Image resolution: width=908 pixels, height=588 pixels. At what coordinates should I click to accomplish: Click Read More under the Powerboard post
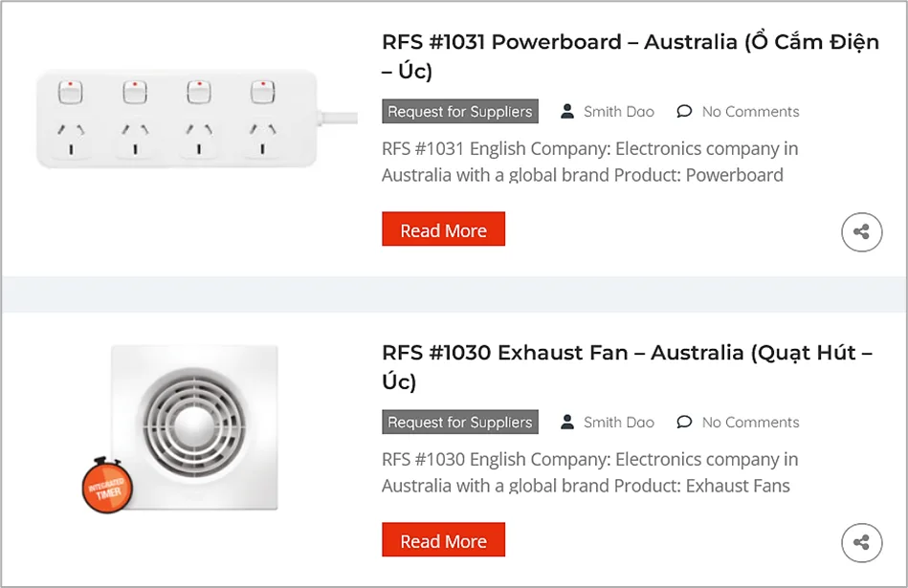point(444,229)
